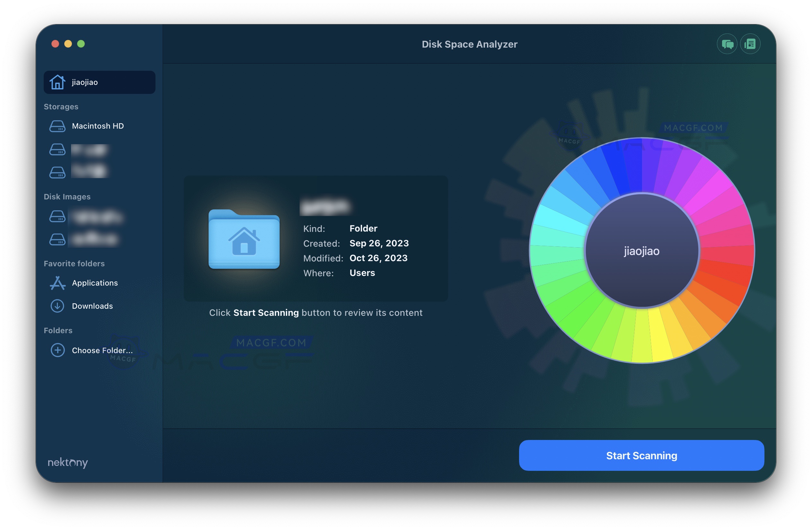Click the nektony logo
812x530 pixels.
[67, 463]
